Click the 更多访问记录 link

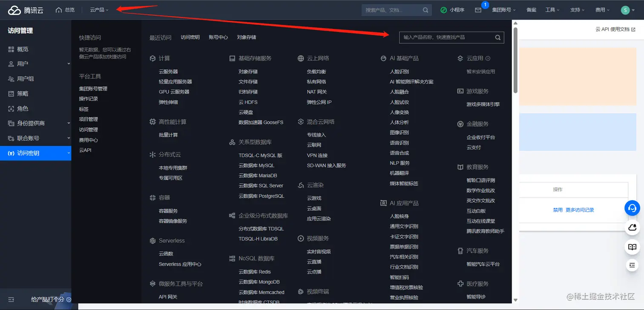(580, 210)
